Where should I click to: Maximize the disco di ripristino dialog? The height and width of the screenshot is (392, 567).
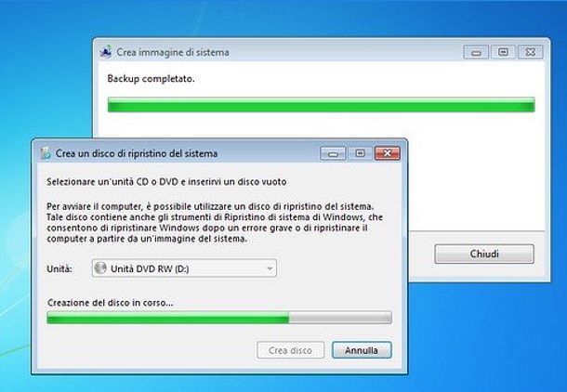pos(360,153)
